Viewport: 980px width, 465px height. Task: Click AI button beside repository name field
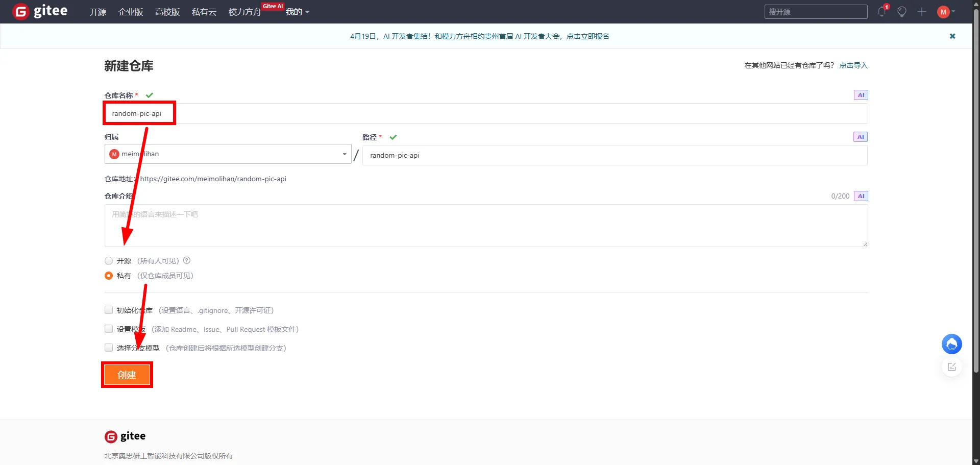[861, 95]
